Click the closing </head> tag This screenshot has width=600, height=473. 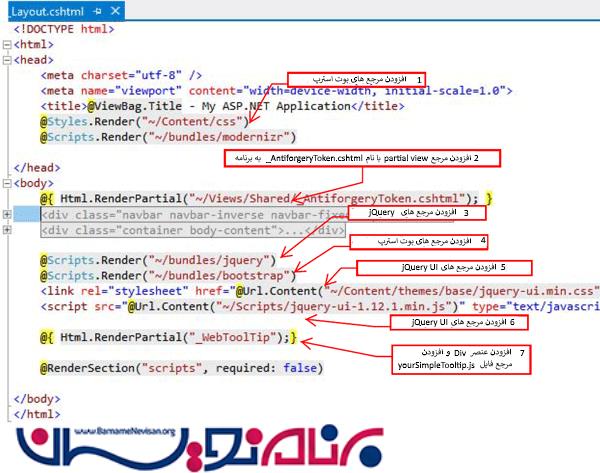tap(37, 168)
